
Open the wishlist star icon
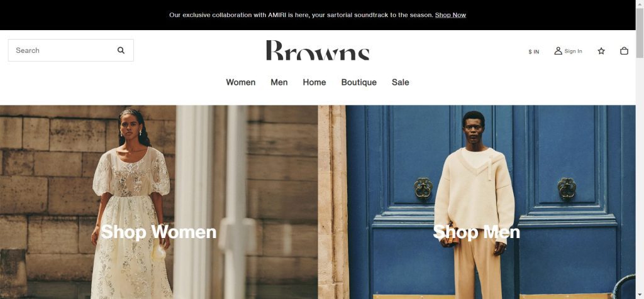pos(601,51)
